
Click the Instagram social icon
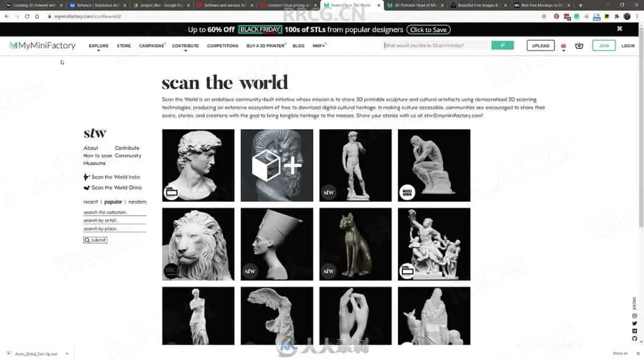click(x=634, y=316)
